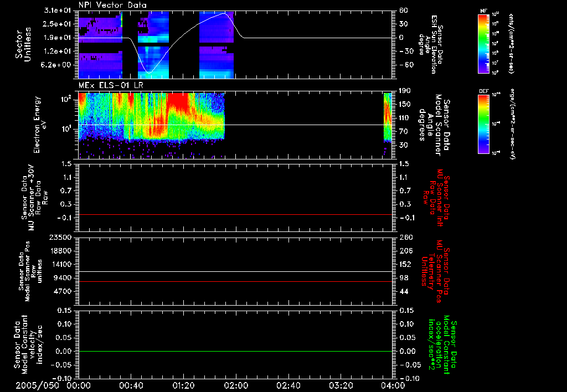Click the 03:20 time axis label
The image size is (567, 392).
(341, 385)
